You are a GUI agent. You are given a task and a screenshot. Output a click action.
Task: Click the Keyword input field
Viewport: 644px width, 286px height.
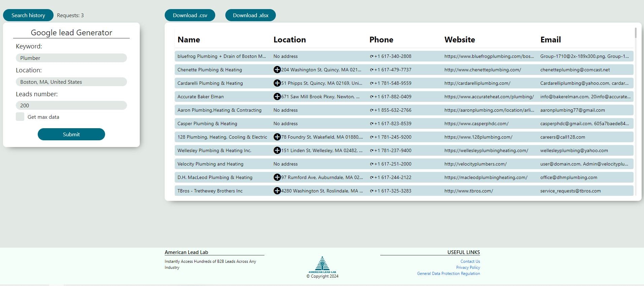tap(71, 58)
